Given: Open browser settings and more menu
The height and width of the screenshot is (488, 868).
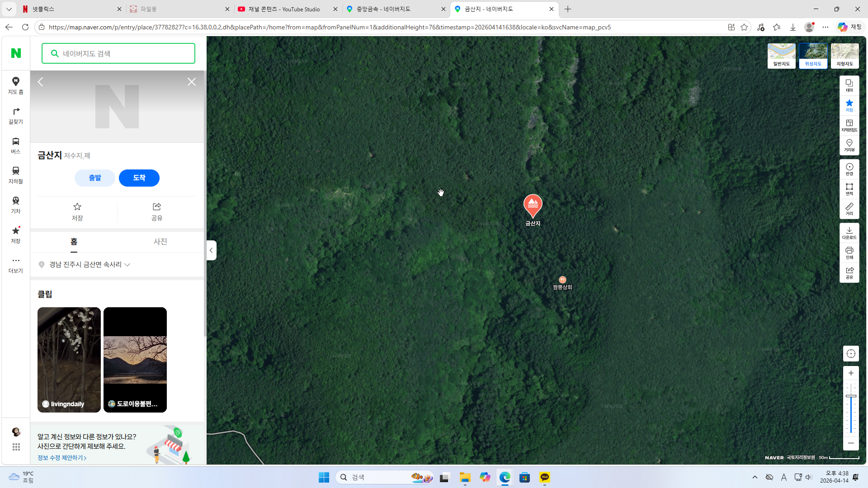Looking at the screenshot, I should (826, 27).
